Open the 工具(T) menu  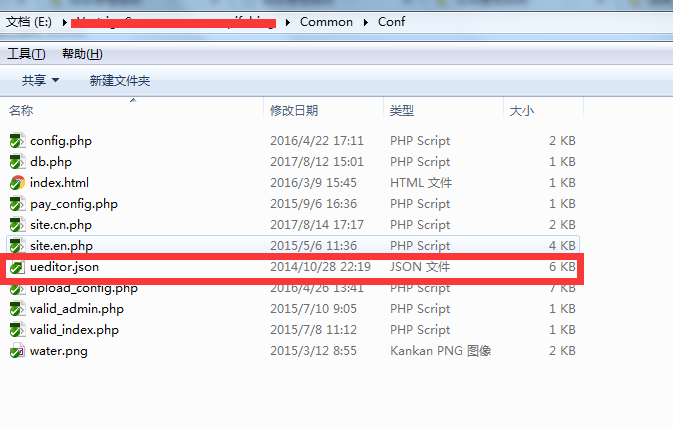tap(26, 53)
